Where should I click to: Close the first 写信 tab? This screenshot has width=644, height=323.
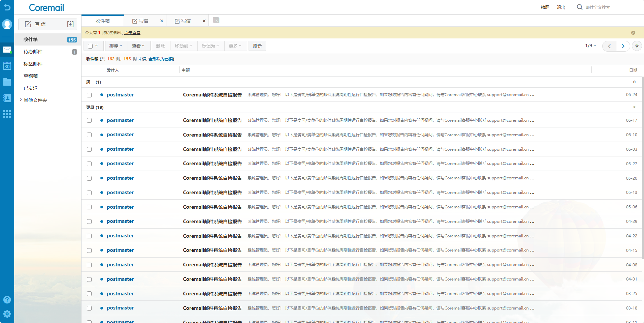[162, 21]
